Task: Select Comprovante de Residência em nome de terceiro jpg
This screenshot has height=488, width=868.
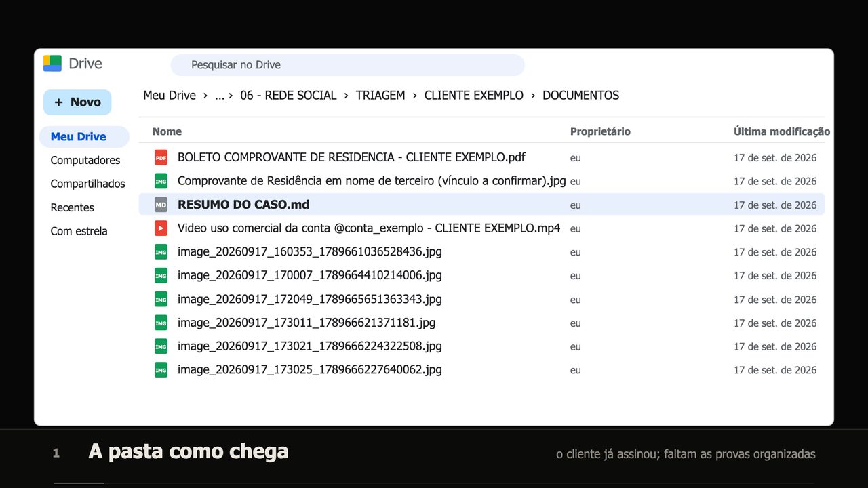Action: coord(372,181)
